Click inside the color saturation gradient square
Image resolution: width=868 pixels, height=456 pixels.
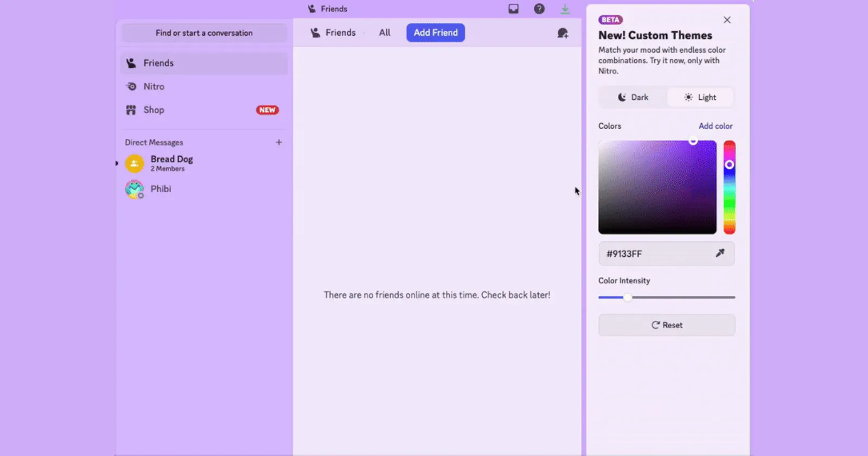click(658, 187)
